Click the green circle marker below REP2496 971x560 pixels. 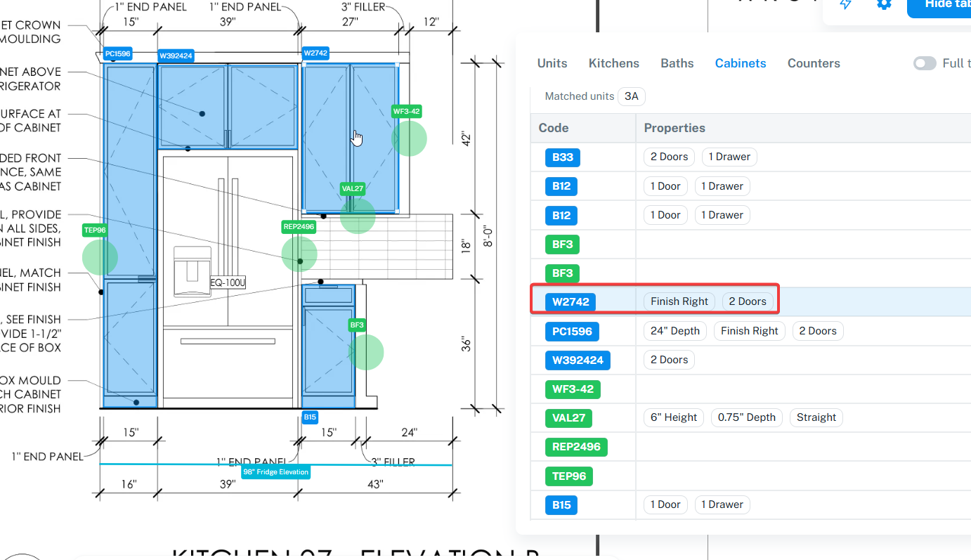pyautogui.click(x=299, y=254)
